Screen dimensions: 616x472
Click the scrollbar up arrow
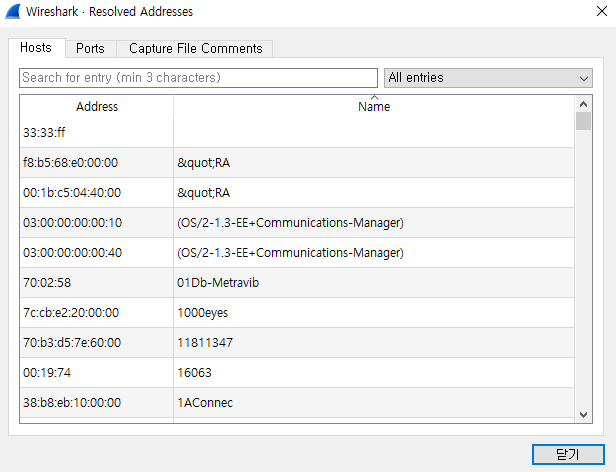pos(583,104)
